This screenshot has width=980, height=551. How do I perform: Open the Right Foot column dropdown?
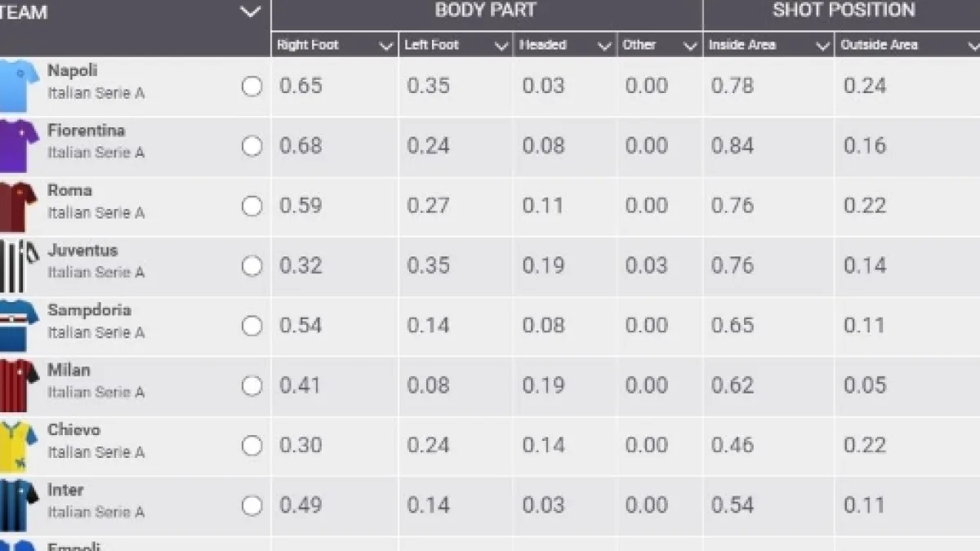(386, 47)
